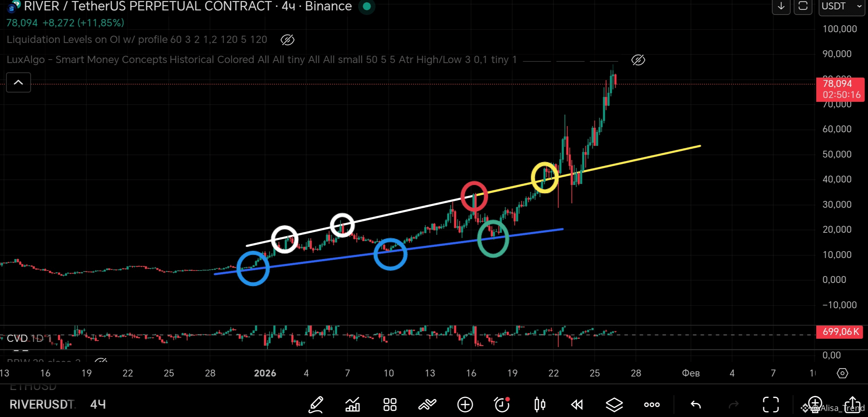868x417 pixels.
Task: Toggle visibility of Liquidation Levels indicator
Action: click(287, 40)
